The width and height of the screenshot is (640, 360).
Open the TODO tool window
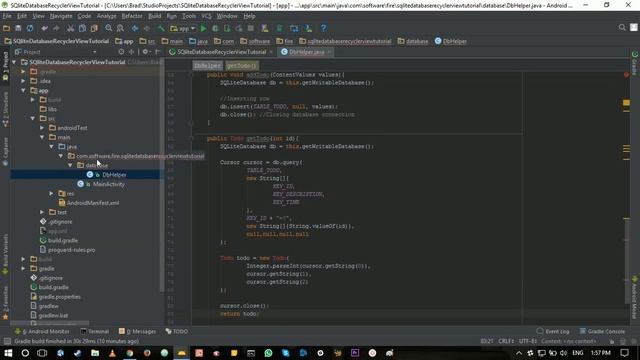click(x=176, y=331)
